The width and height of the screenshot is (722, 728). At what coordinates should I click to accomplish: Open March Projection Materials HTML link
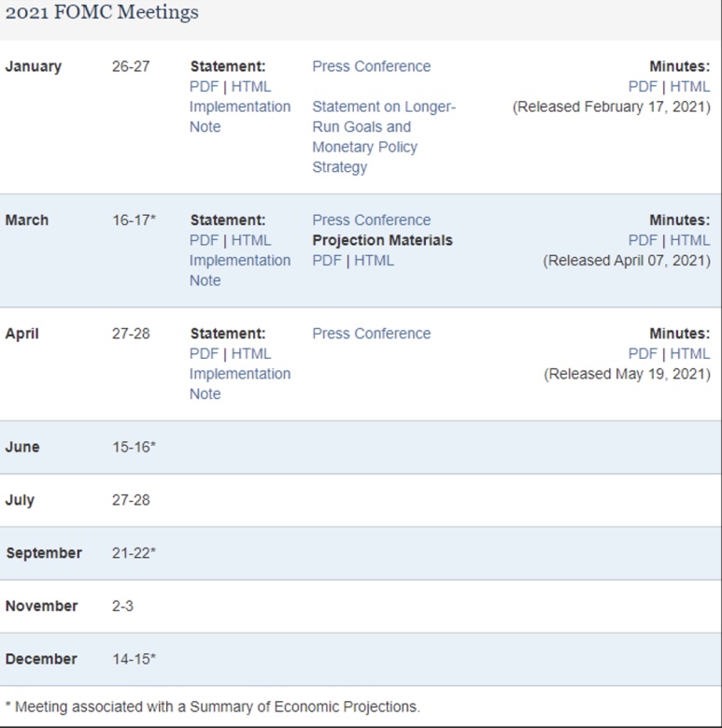pos(374,261)
